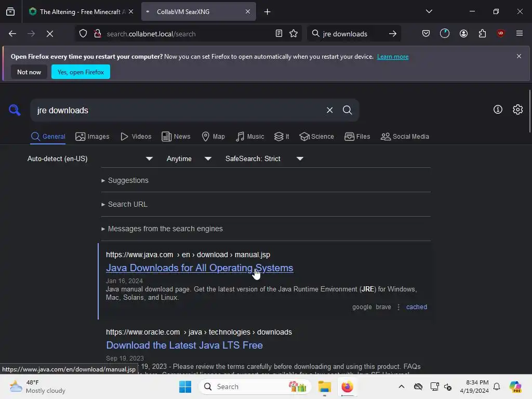Open the Auto-detect language dropdown
This screenshot has width=532, height=399.
pos(90,159)
